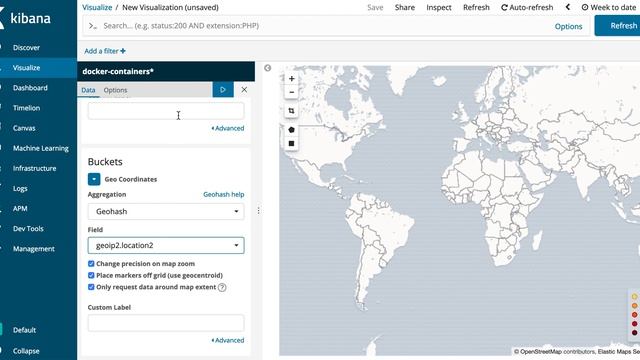Image resolution: width=640 pixels, height=360 pixels.
Task: Expand Advanced under the metrics label field
Action: pos(228,128)
